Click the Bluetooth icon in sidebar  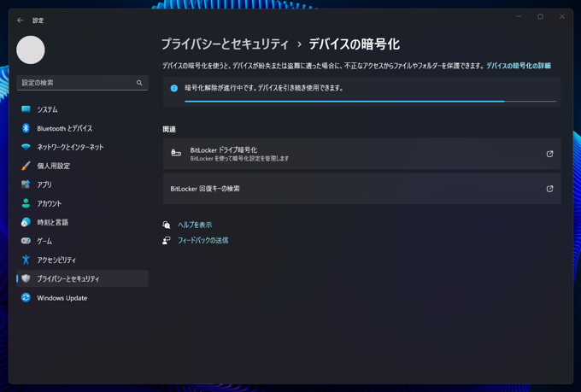(x=26, y=128)
